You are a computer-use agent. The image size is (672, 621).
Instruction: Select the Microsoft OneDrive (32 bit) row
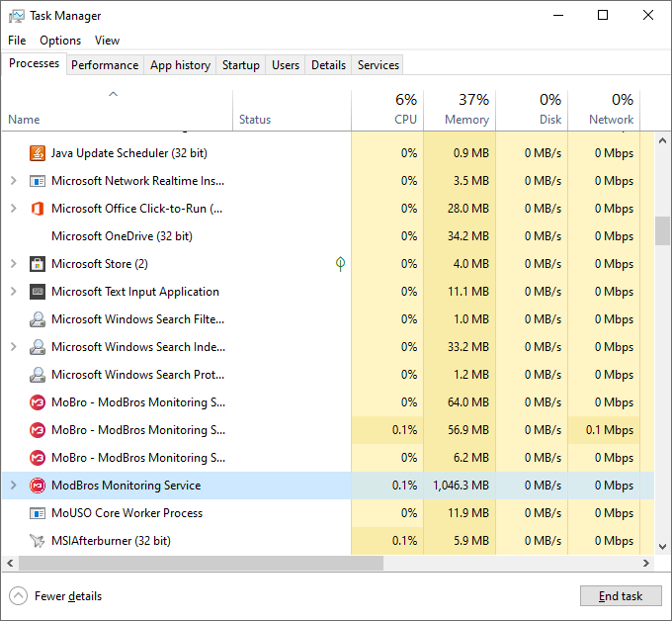click(328, 236)
